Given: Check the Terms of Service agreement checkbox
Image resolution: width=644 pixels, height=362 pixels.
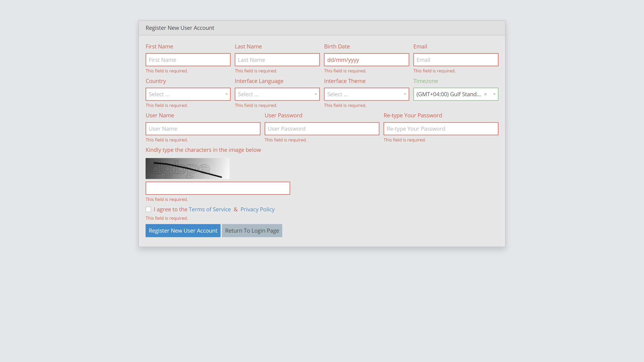Looking at the screenshot, I should (x=148, y=209).
